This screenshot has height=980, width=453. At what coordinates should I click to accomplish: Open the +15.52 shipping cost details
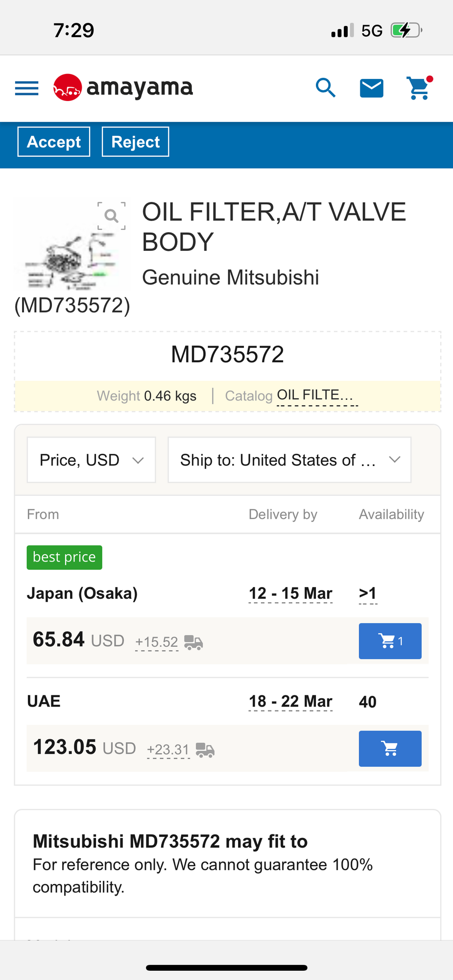[x=157, y=642]
